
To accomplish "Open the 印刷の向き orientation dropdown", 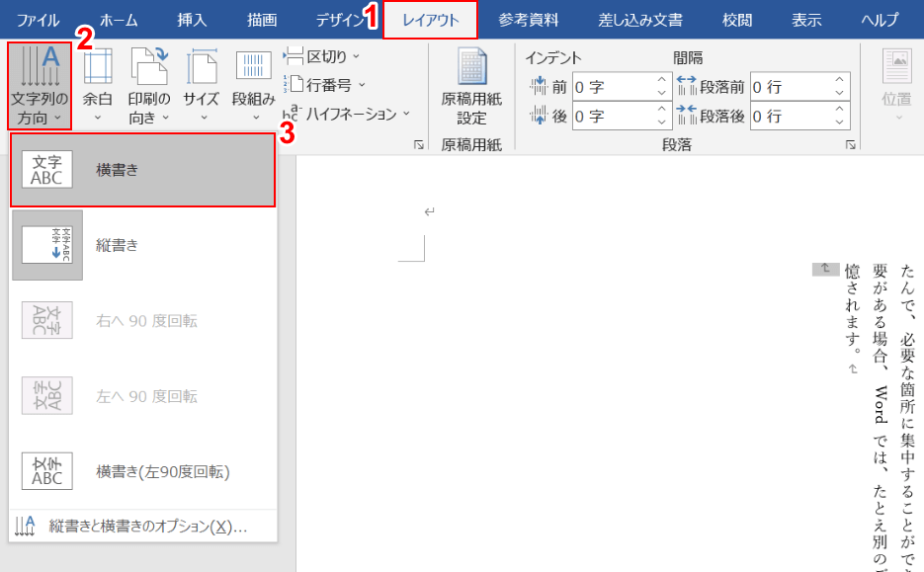I will tap(149, 86).
